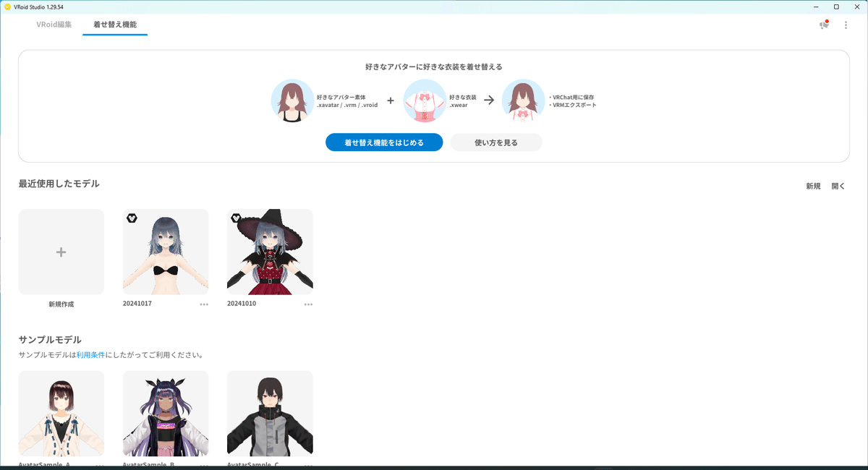The height and width of the screenshot is (470, 868).
Task: Click the pink outfit .xwear illustration icon
Action: 425,101
